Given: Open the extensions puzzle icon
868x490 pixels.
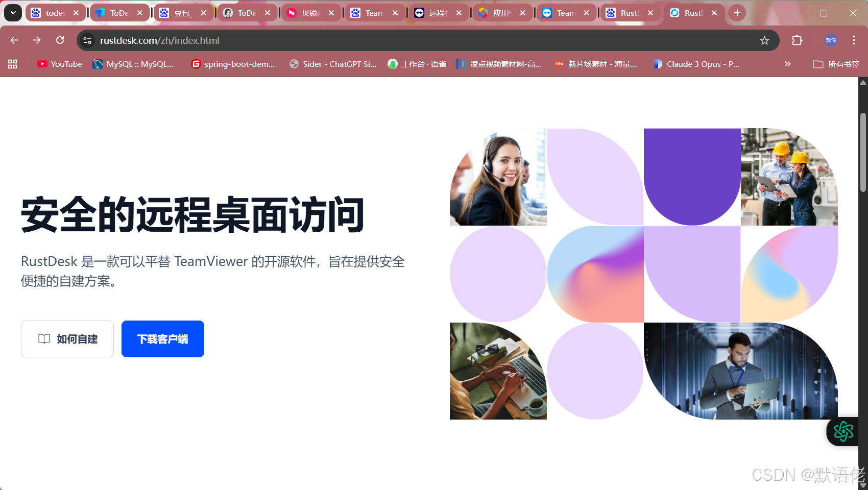Looking at the screenshot, I should point(797,40).
